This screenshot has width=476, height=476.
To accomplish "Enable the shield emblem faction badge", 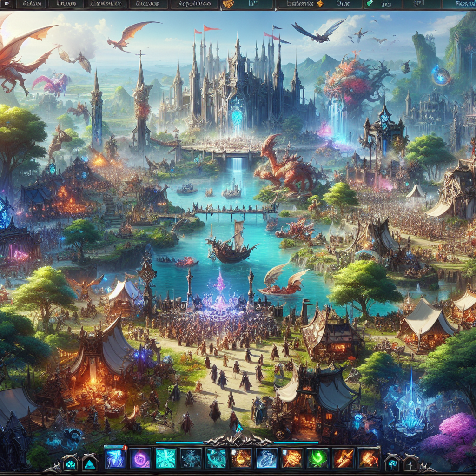I will point(227,5).
